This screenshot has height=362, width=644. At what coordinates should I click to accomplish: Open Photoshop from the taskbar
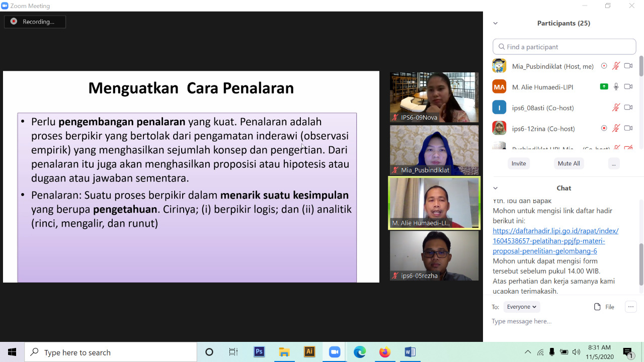click(259, 352)
